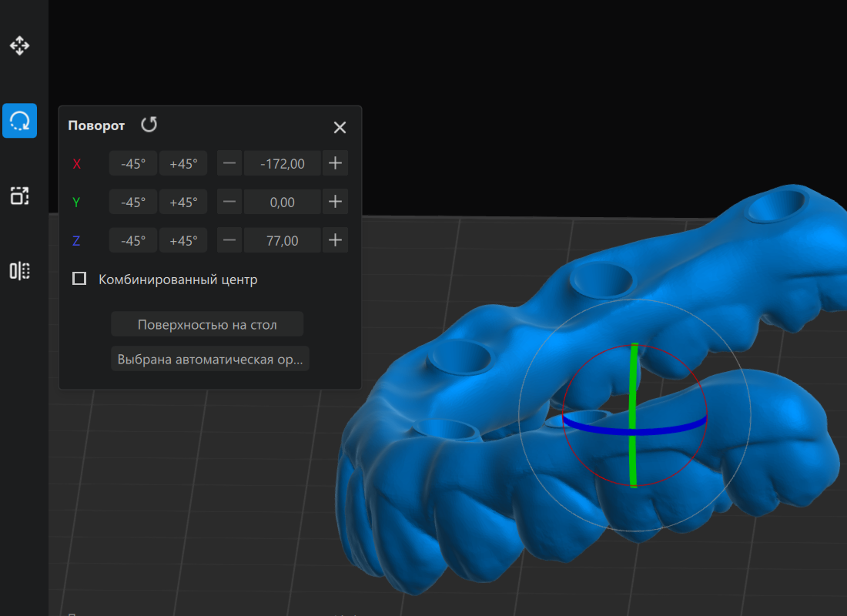Rotate Z axis by +45°
847x616 pixels.
pyautogui.click(x=183, y=240)
